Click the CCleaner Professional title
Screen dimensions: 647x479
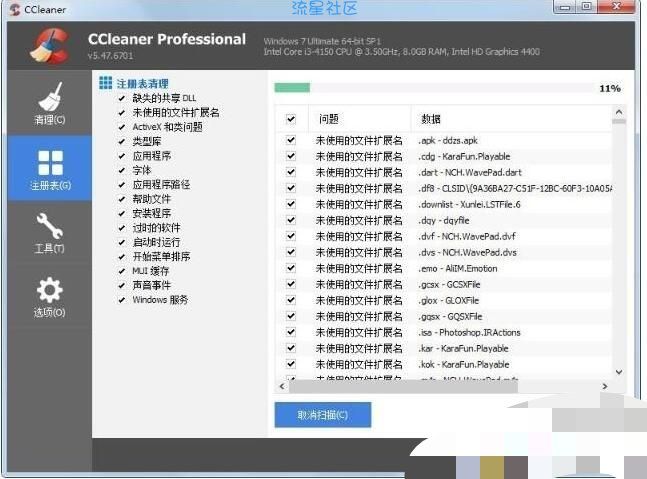coord(167,39)
